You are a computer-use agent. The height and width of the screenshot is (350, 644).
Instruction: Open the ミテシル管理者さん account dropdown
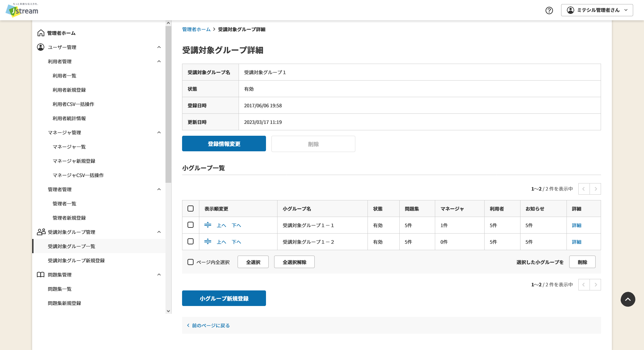pos(597,10)
